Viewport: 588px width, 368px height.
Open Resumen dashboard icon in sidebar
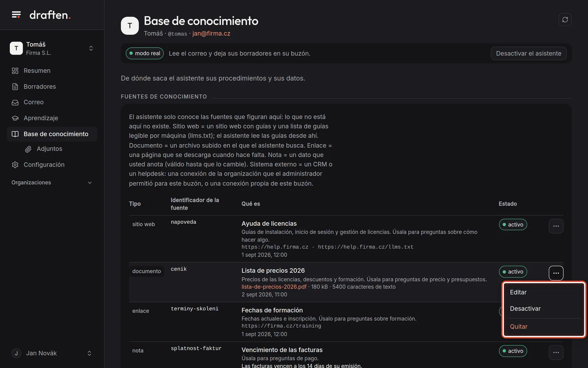click(x=15, y=71)
